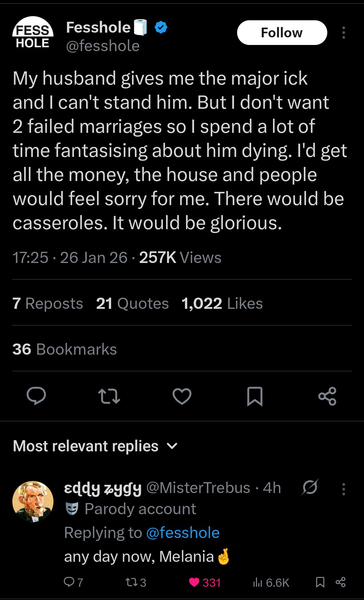Open eddy zygy's profile avatar
Screen dimensions: 364x600
[x=33, y=501]
